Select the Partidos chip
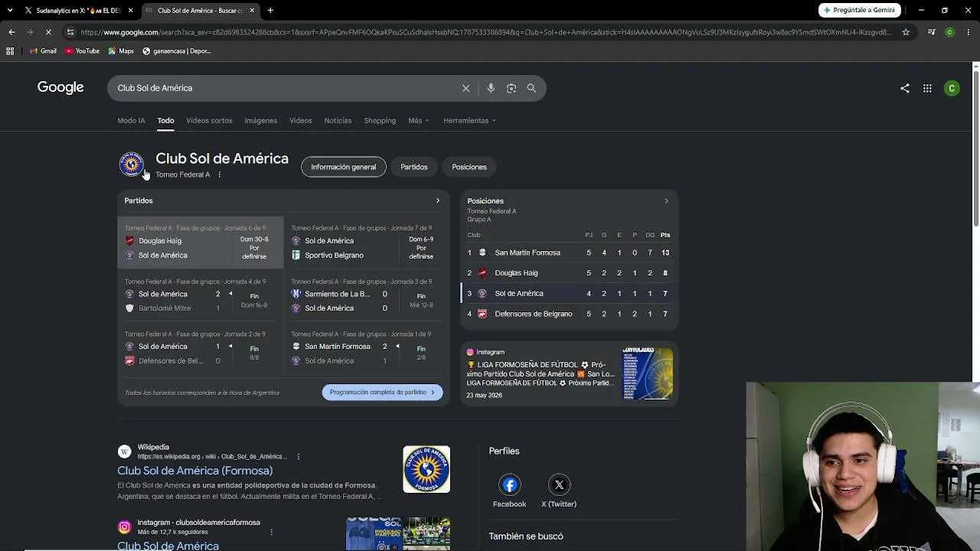Screen dimensions: 980x551 pos(414,167)
